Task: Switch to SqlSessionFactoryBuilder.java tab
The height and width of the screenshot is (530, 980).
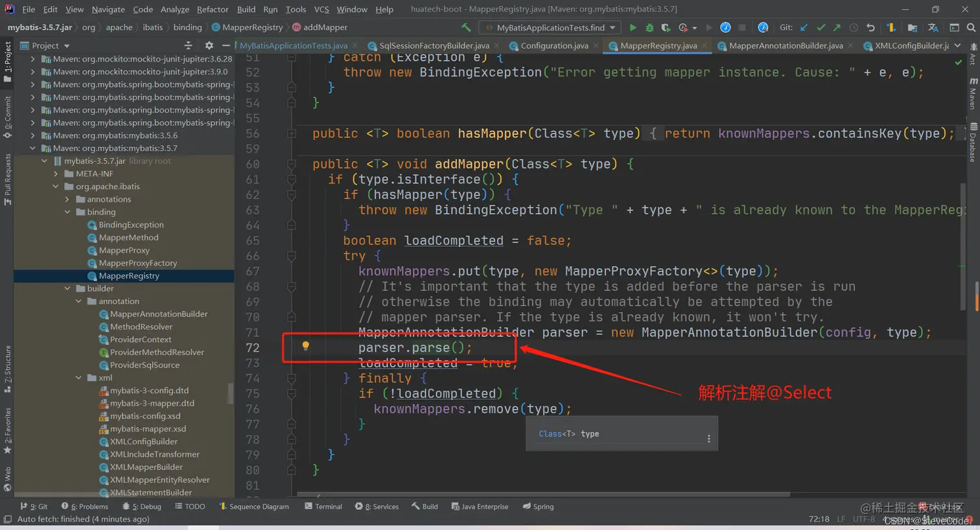Action: [x=434, y=45]
